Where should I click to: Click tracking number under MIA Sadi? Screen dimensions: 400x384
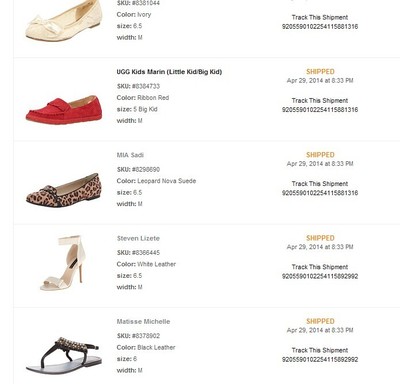pyautogui.click(x=320, y=193)
